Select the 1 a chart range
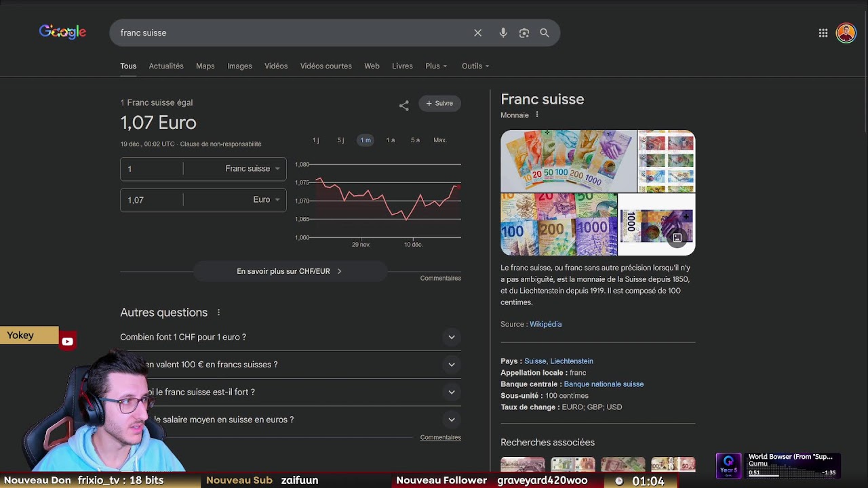 (x=391, y=140)
